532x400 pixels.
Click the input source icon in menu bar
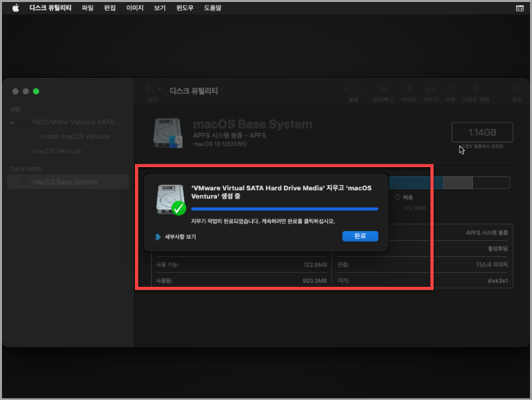519,8
